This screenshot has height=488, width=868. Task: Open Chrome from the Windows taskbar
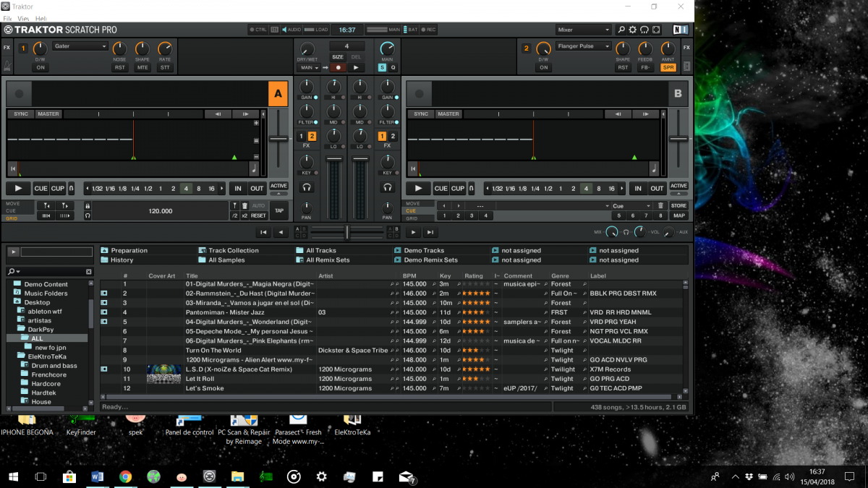[x=125, y=477]
